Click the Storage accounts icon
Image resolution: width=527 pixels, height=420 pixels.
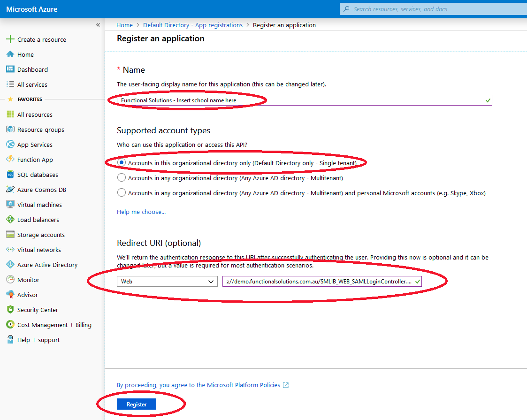10,235
